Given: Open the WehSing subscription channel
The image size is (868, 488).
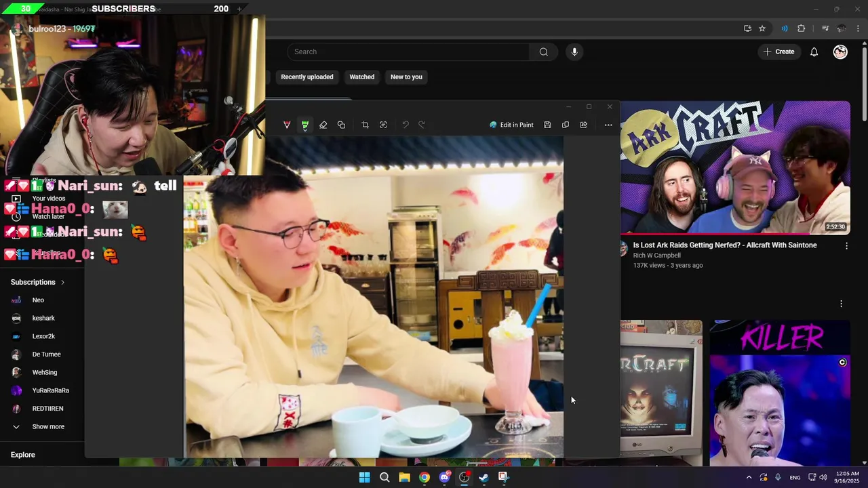Looking at the screenshot, I should [45, 373].
